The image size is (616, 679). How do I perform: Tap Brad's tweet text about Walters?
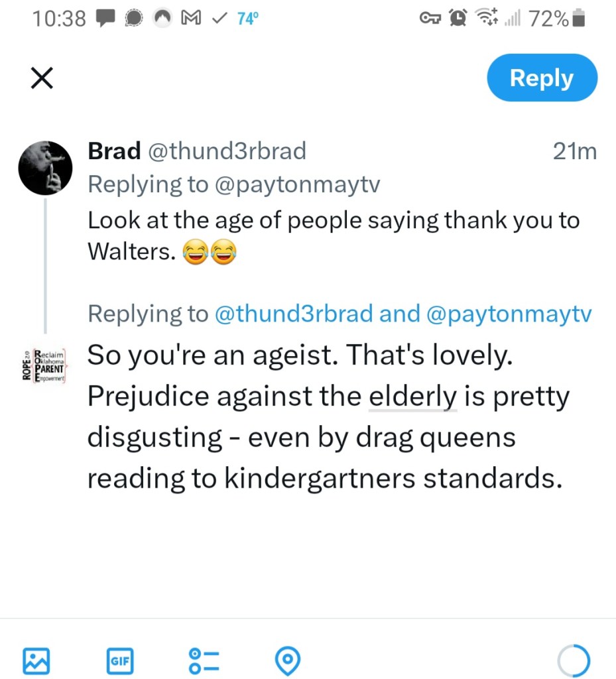pyautogui.click(x=333, y=236)
